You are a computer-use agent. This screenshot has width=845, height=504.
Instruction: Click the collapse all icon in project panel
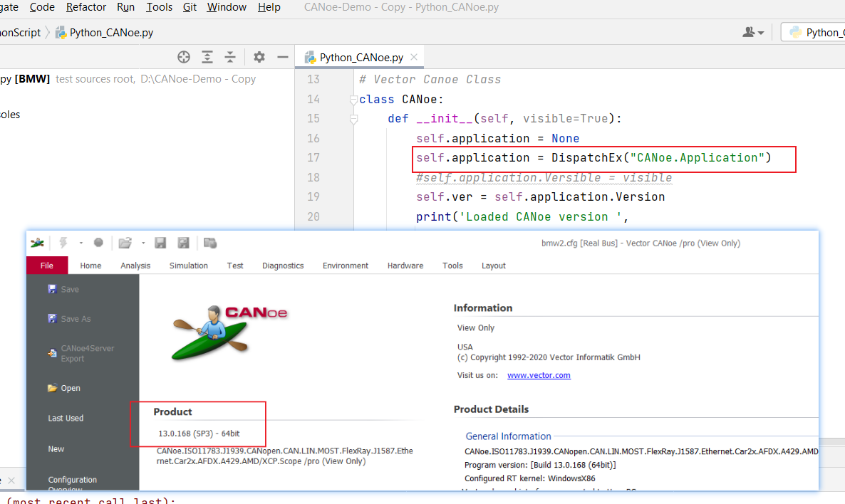[x=230, y=57]
